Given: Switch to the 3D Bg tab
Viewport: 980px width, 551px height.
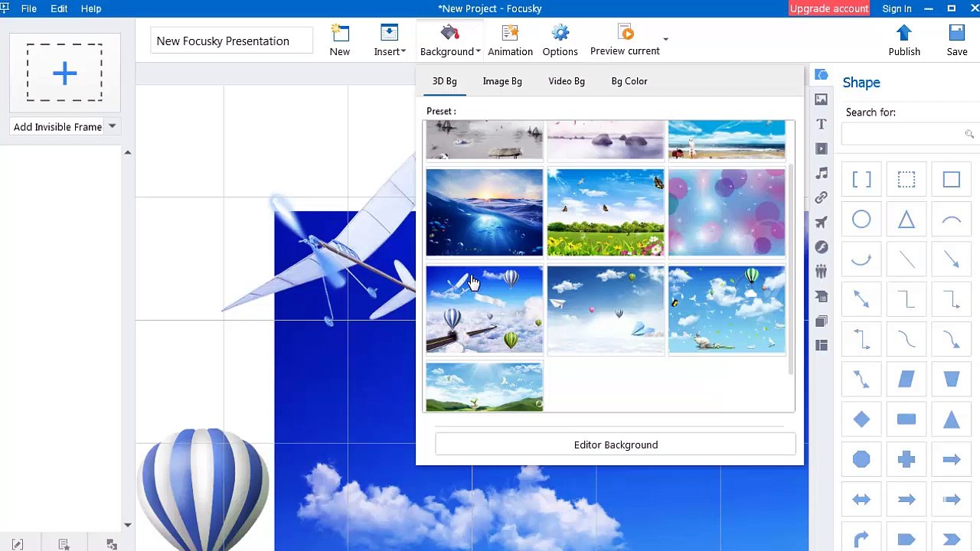Looking at the screenshot, I should click(x=445, y=81).
